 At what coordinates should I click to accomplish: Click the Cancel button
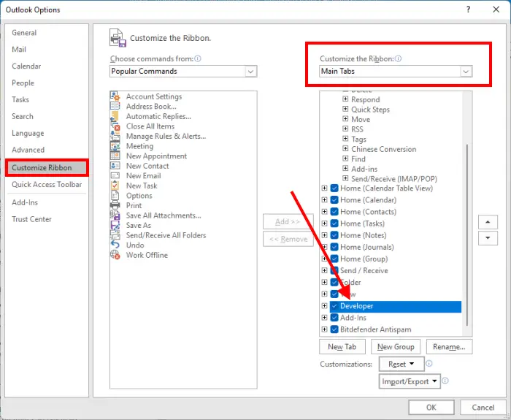pos(483,408)
